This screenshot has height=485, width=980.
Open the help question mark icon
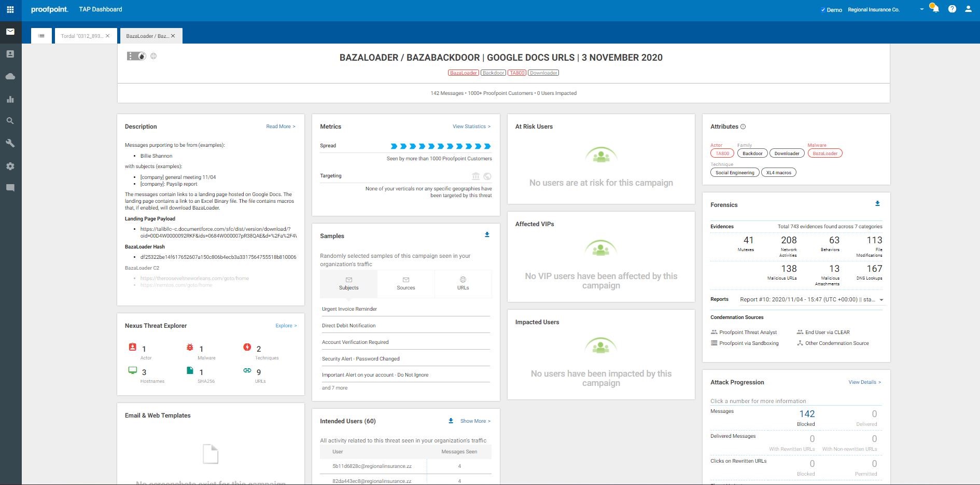click(x=952, y=9)
